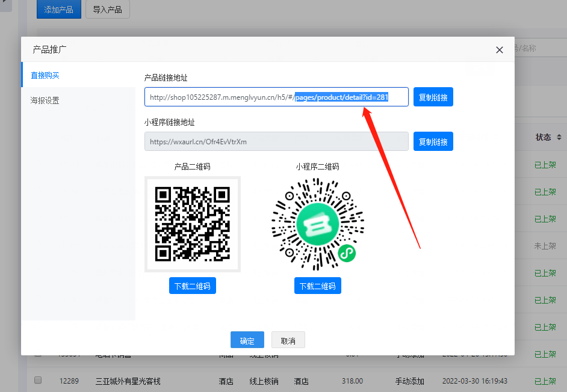Click the 手动添加 cell in row 12289

pyautogui.click(x=410, y=381)
